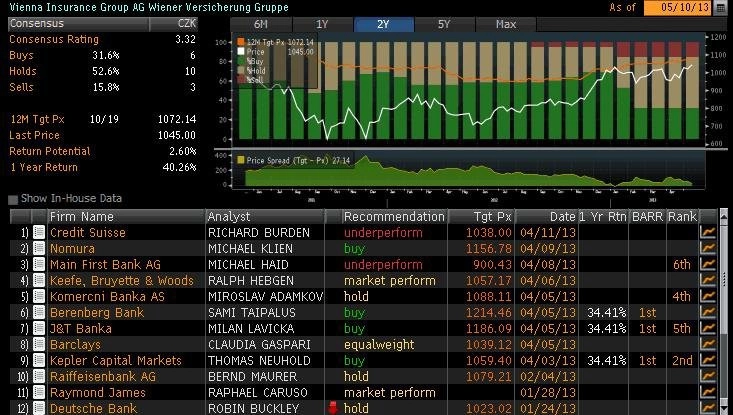Open the Raiffeisenbank AG document icon
Image resolution: width=733 pixels, height=415 pixels.
[x=39, y=376]
